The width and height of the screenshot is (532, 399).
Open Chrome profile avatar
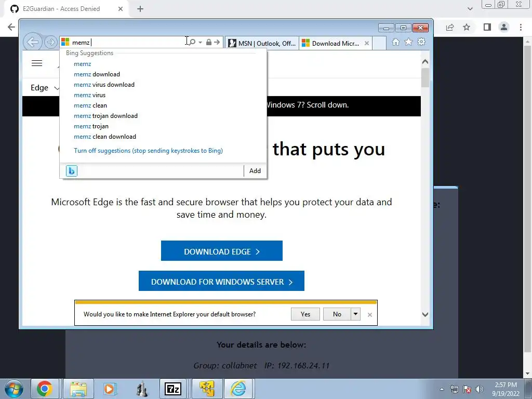point(504,27)
